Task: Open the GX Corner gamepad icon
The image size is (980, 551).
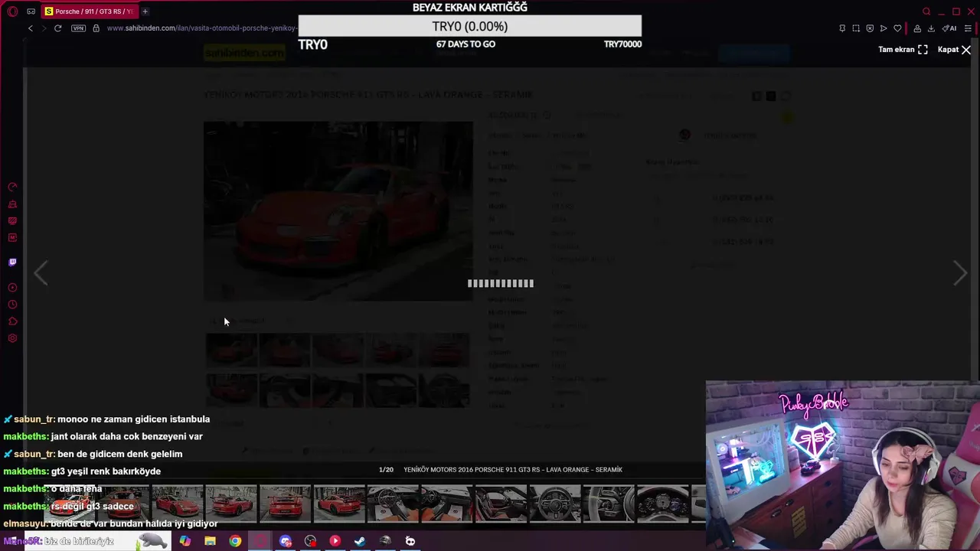Action: point(31,11)
